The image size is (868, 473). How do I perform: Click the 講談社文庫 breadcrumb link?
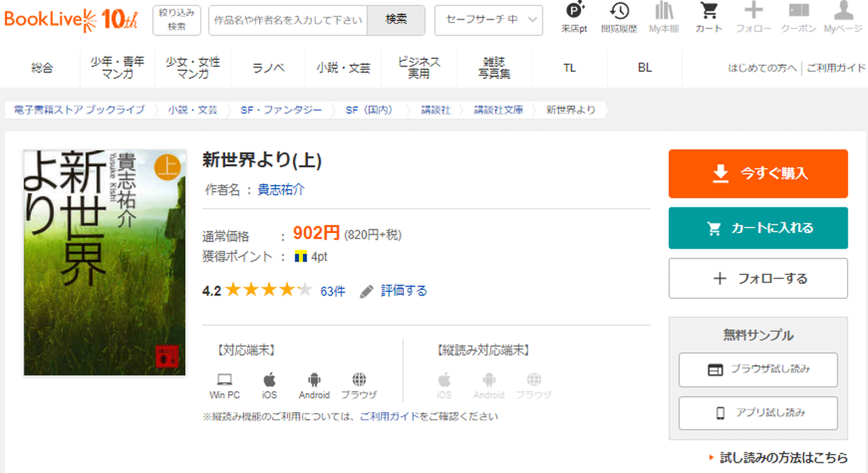(x=498, y=109)
